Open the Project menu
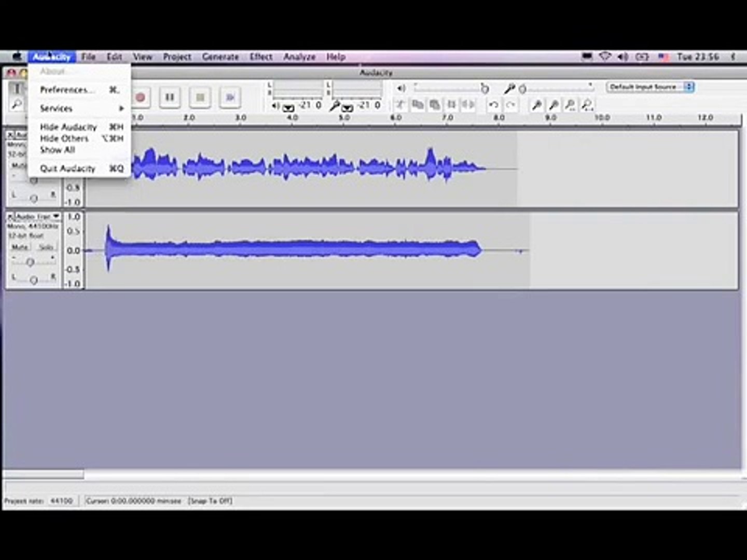This screenshot has width=747, height=560. pyautogui.click(x=177, y=57)
